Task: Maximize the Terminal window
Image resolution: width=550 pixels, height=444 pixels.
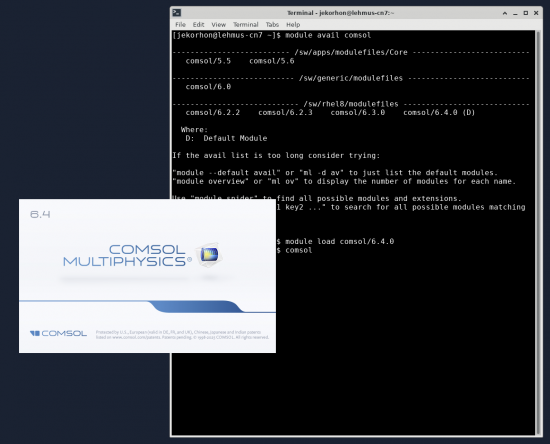Action: pos(525,13)
